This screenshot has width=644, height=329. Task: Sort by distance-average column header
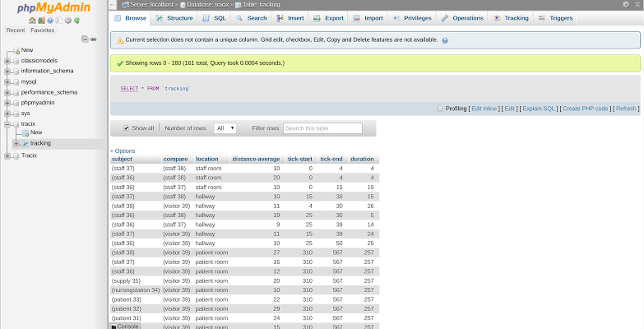pyautogui.click(x=256, y=159)
